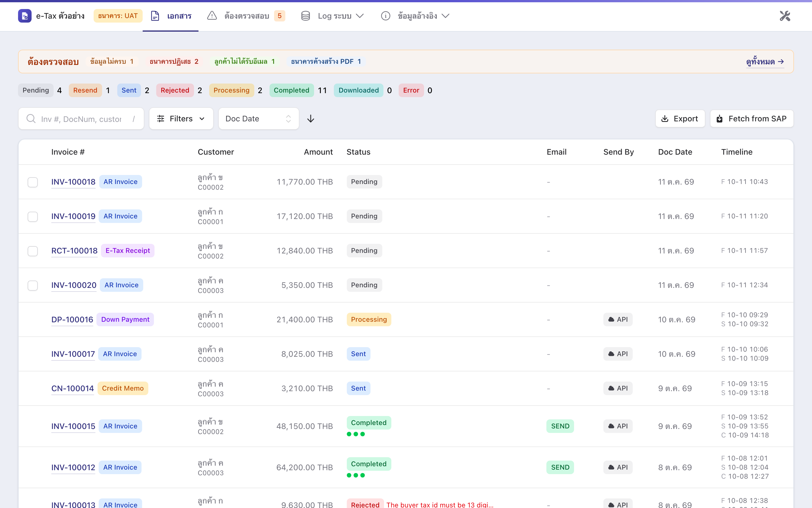812x508 pixels.
Task: Filter by Pending status chip
Action: (36, 90)
